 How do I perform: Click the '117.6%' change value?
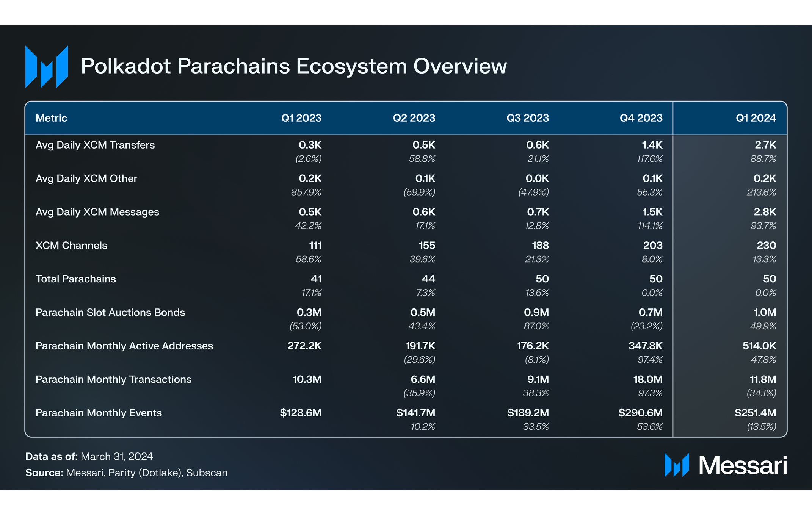coord(650,159)
